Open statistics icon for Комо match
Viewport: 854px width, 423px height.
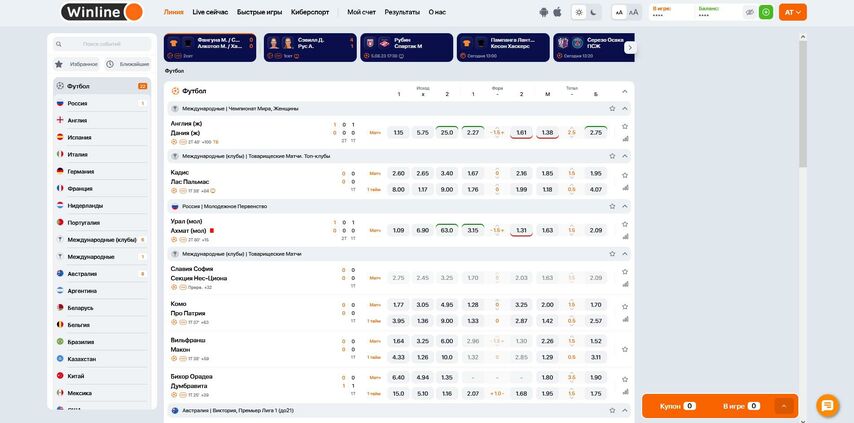(x=625, y=319)
